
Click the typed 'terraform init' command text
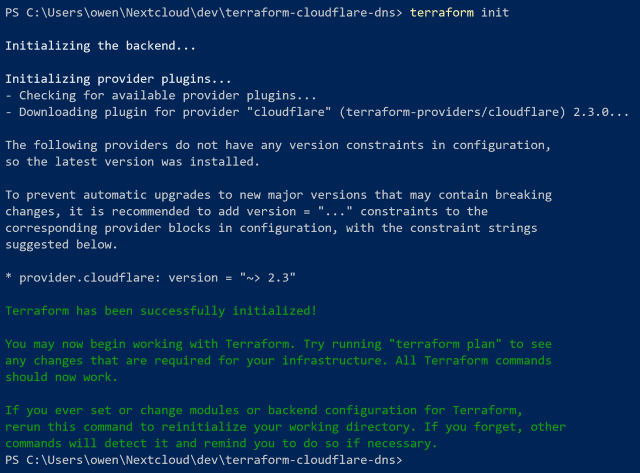(x=459, y=13)
